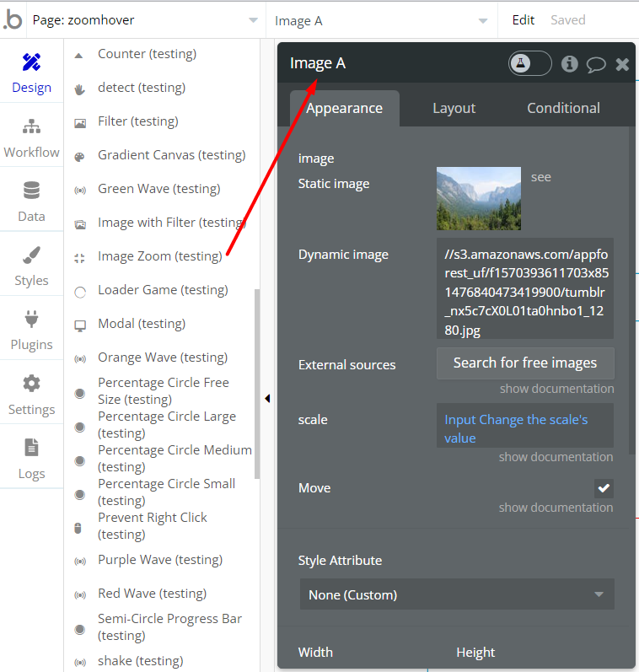Switch to the Conditional tab
The height and width of the screenshot is (672, 639).
pyautogui.click(x=564, y=108)
